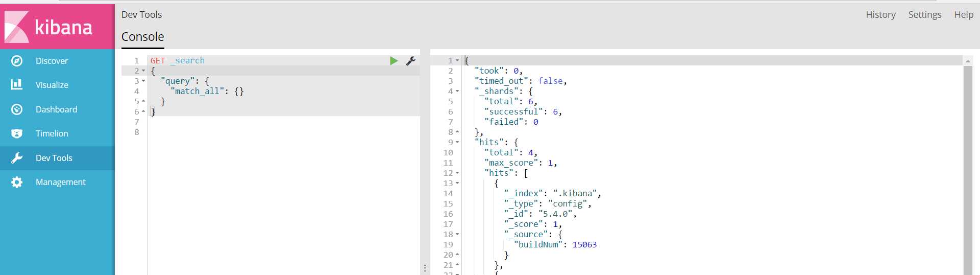Click "_type": "config" in the response
980x275 pixels.
(548, 203)
